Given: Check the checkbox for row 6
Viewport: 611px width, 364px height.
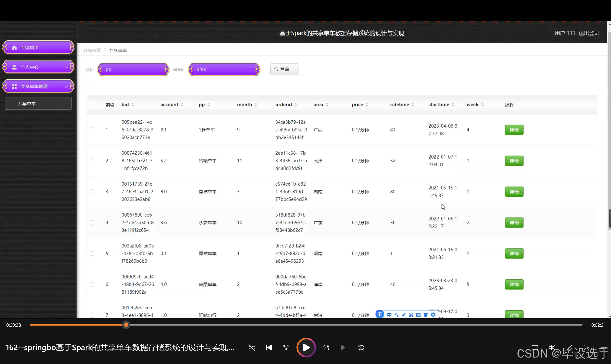Looking at the screenshot, I should (x=92, y=284).
